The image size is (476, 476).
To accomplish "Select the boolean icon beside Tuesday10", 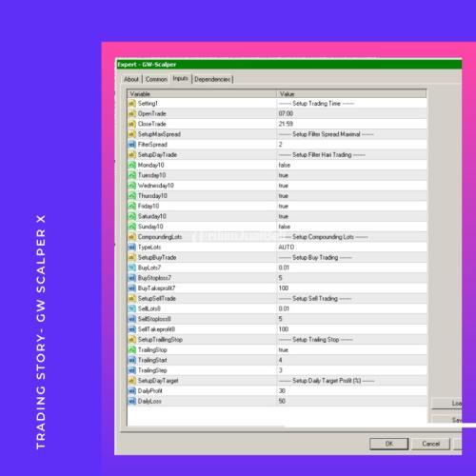I will (132, 175).
